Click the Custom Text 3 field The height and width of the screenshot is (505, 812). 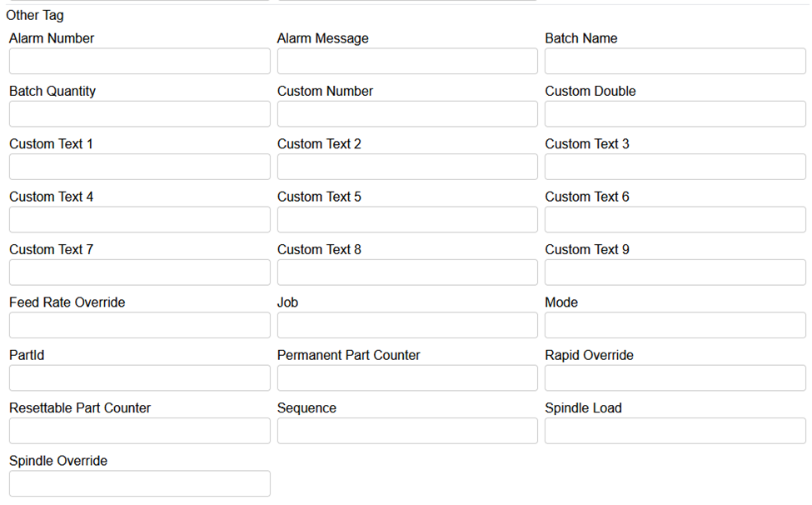[675, 167]
